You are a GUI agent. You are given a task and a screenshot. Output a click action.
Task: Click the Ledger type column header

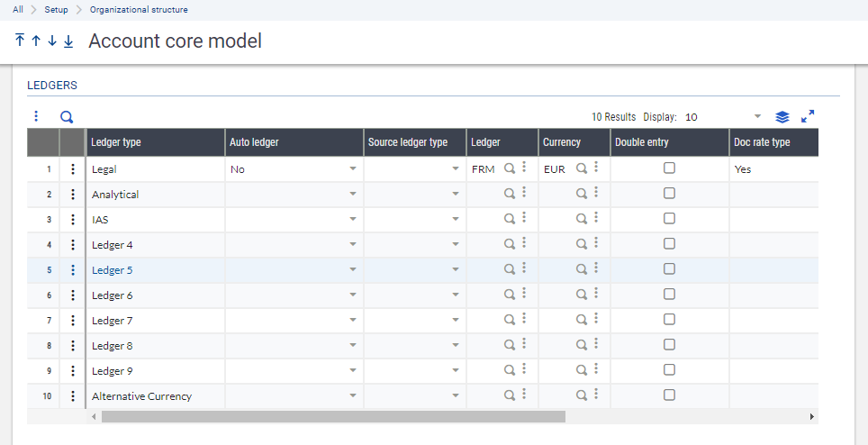pos(156,142)
